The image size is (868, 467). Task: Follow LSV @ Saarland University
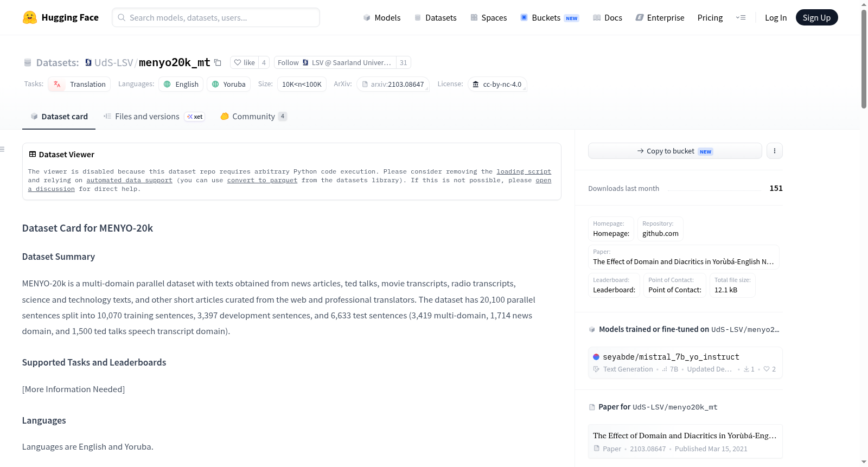[335, 62]
